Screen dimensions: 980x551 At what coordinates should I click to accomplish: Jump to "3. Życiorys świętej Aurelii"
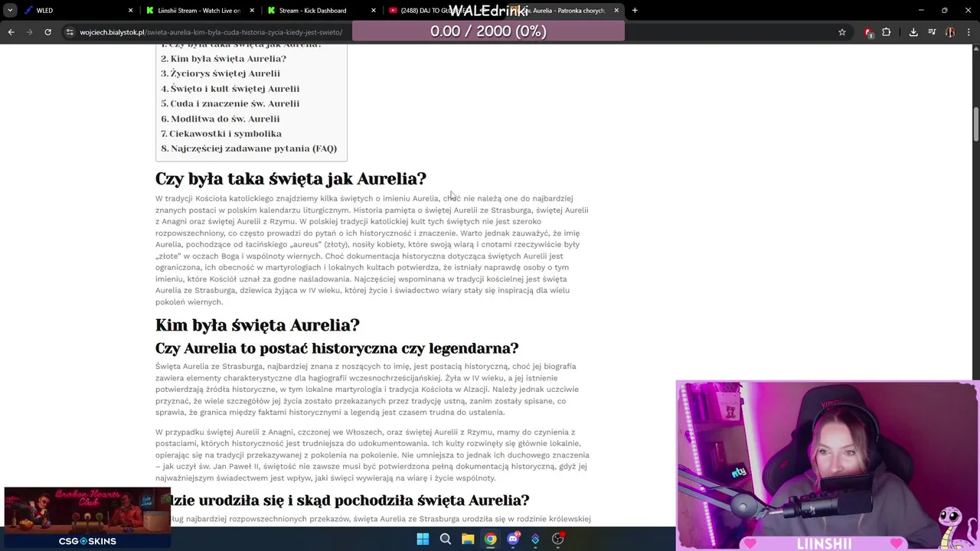pos(220,73)
